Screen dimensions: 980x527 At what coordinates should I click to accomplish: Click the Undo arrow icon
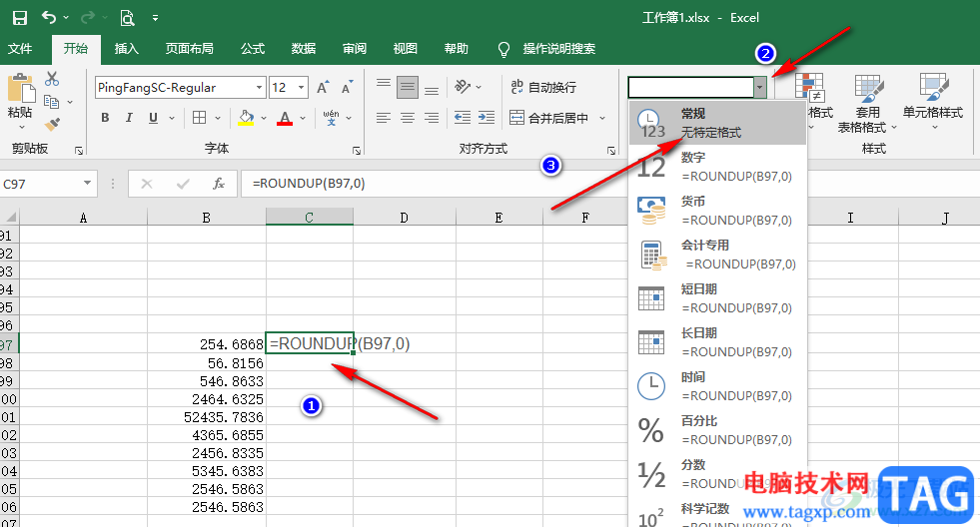tap(49, 18)
